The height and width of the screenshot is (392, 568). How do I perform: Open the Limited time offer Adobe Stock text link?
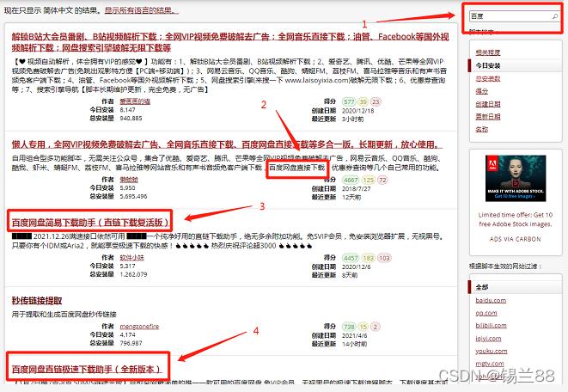tap(515, 219)
